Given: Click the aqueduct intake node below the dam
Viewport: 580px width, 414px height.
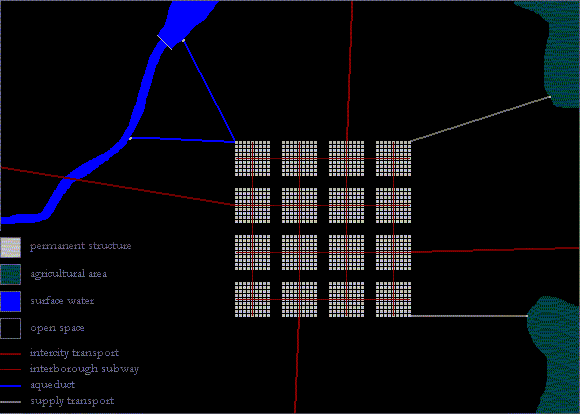Looking at the screenshot, I should (130, 138).
